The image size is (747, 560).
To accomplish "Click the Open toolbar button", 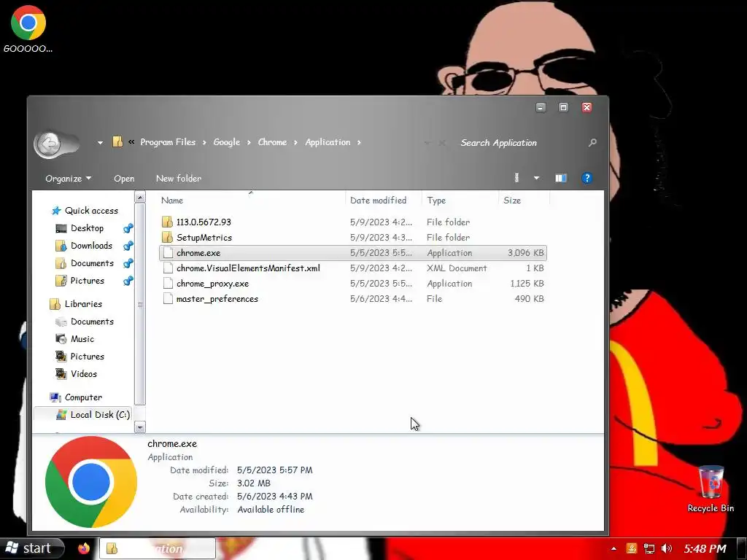I will tap(124, 179).
